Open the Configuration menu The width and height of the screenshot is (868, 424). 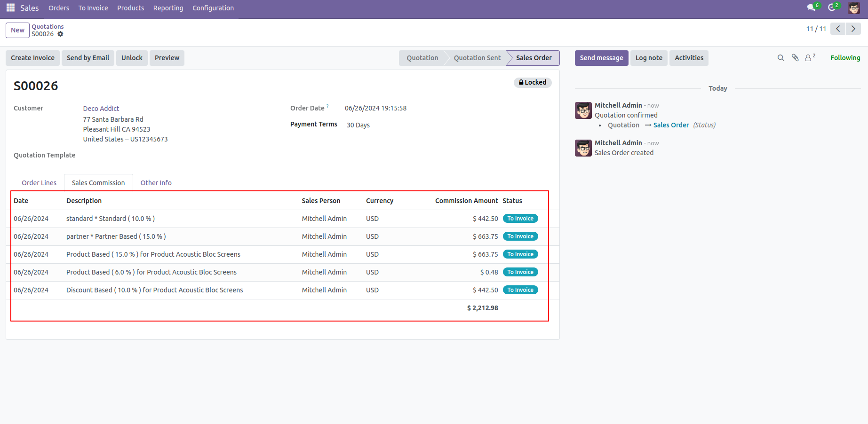pos(213,8)
